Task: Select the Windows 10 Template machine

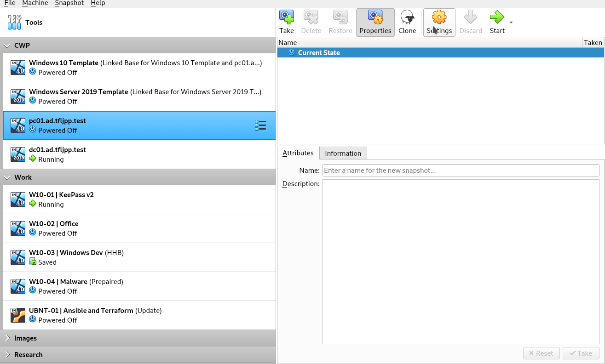Action: (139, 68)
